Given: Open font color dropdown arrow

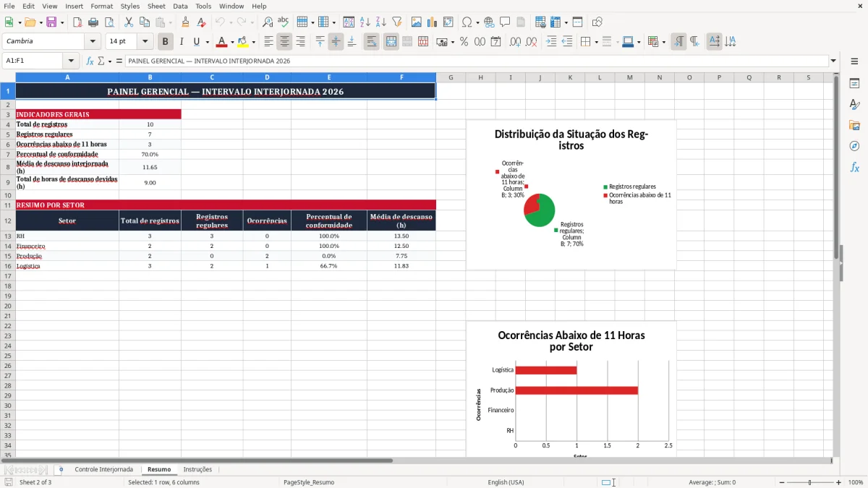Looking at the screenshot, I should click(x=232, y=42).
